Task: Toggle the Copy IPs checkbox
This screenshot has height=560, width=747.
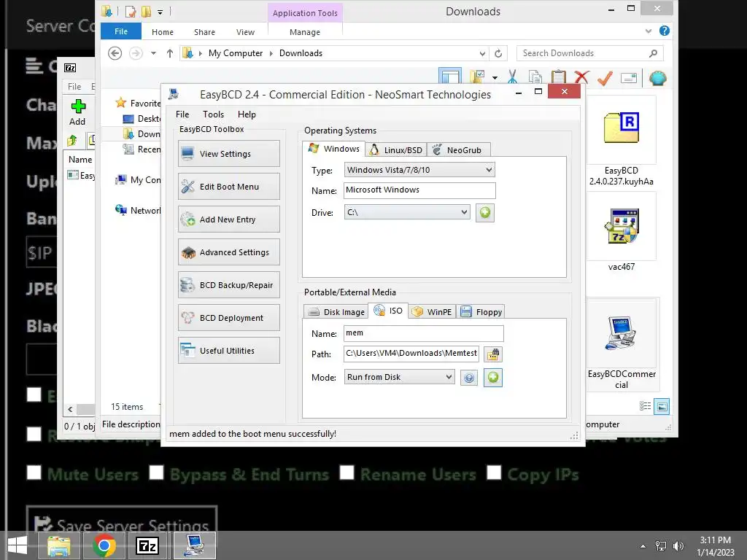Action: pyautogui.click(x=494, y=472)
